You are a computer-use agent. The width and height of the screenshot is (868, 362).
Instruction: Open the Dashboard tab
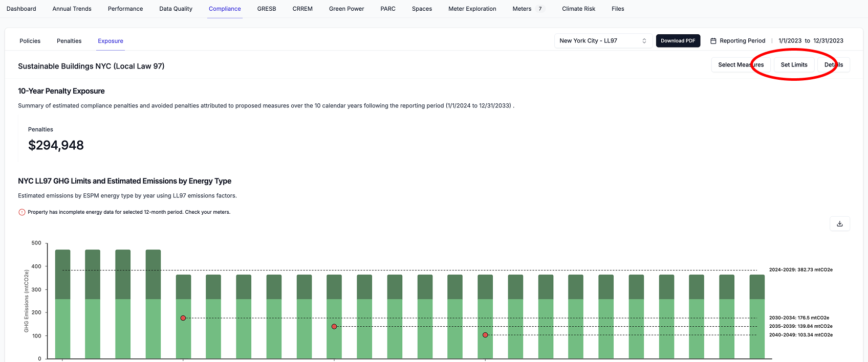tap(21, 9)
